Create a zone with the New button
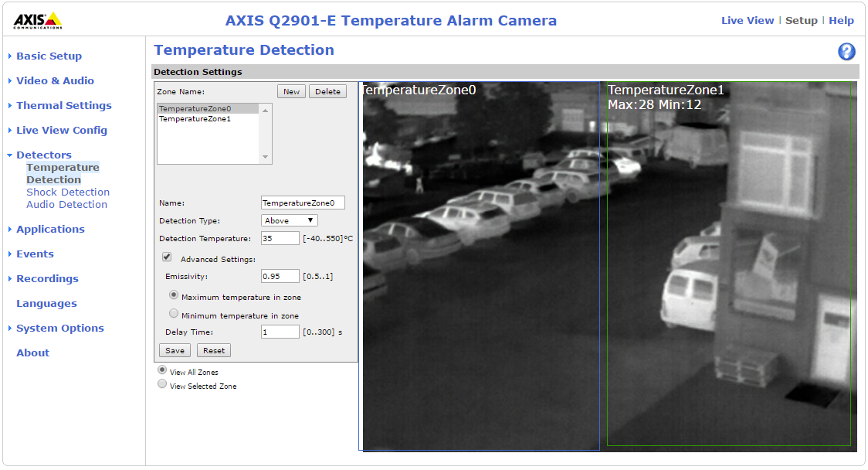This screenshot has height=470, width=868. point(291,90)
